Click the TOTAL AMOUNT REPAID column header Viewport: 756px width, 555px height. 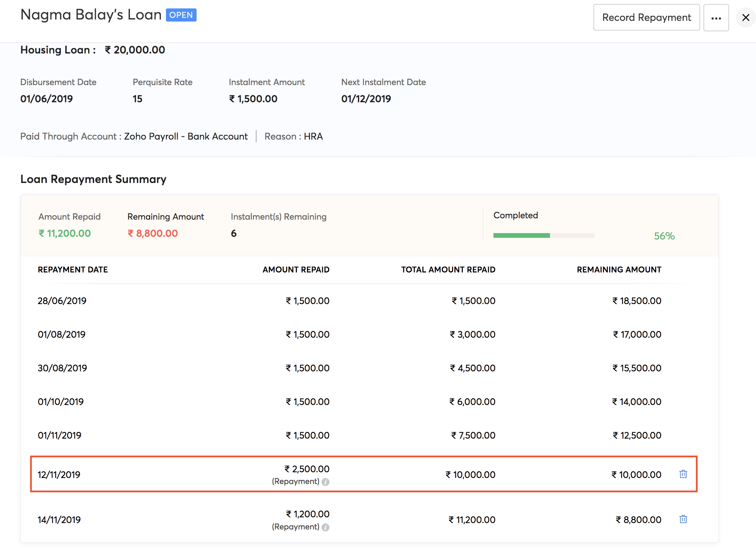click(x=448, y=269)
